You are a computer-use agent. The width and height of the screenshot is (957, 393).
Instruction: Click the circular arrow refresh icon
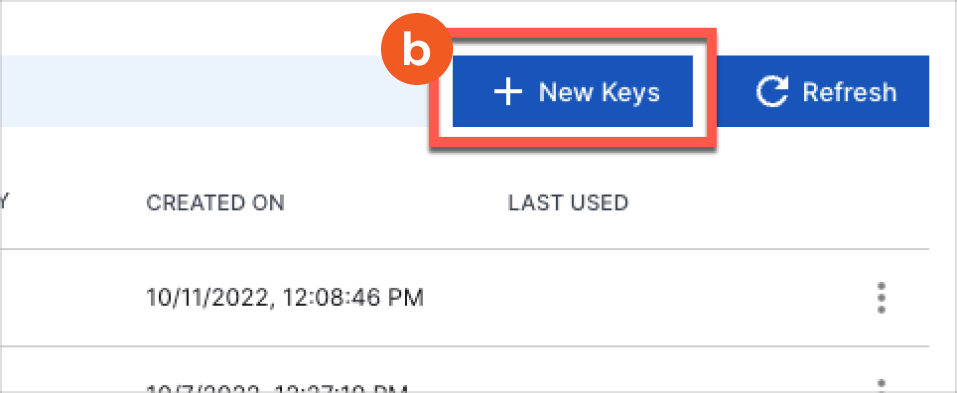click(771, 92)
